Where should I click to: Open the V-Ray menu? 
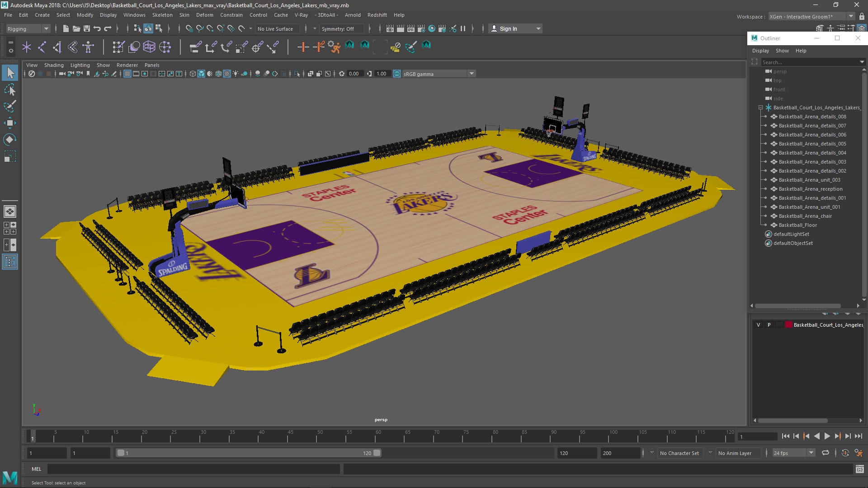tap(301, 15)
